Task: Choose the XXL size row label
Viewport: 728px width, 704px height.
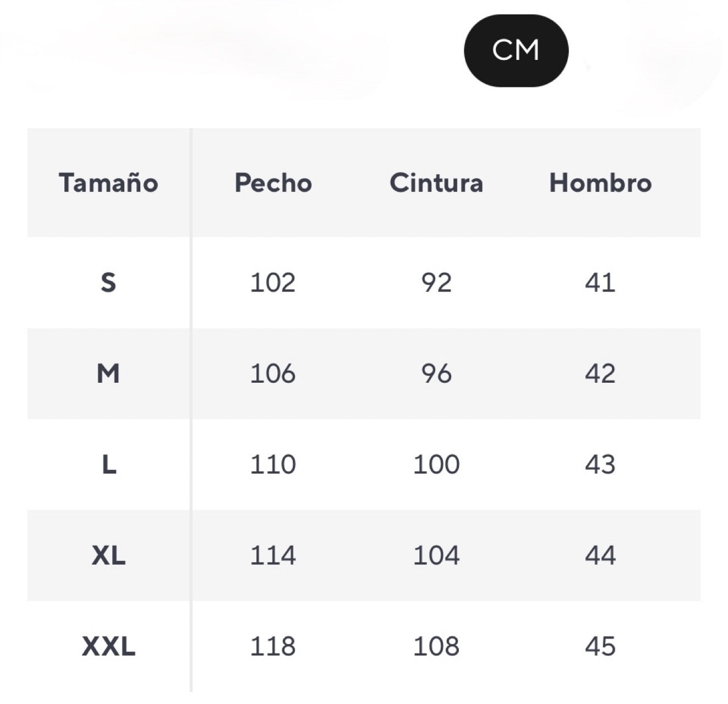Action: (x=108, y=646)
